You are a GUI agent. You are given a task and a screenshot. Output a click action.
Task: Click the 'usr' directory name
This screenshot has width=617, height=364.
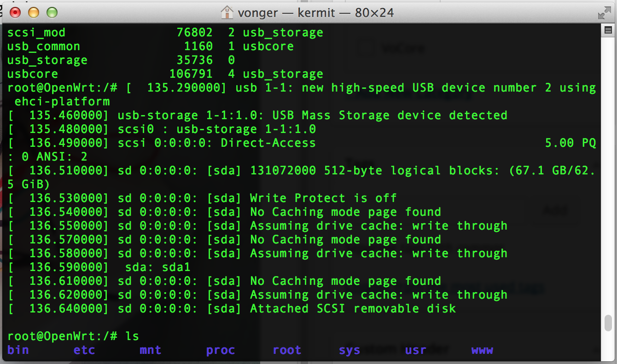coord(416,350)
